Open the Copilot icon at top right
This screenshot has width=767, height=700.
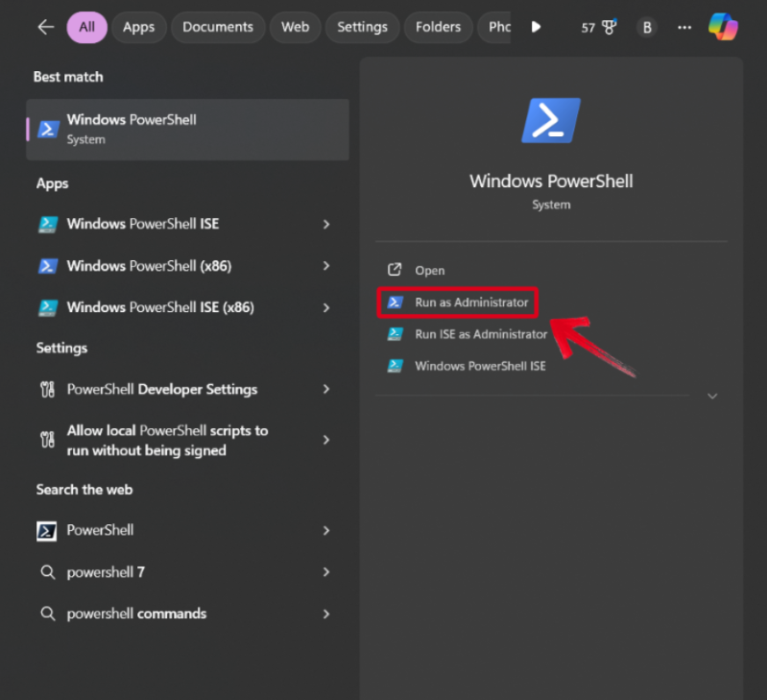[x=723, y=27]
